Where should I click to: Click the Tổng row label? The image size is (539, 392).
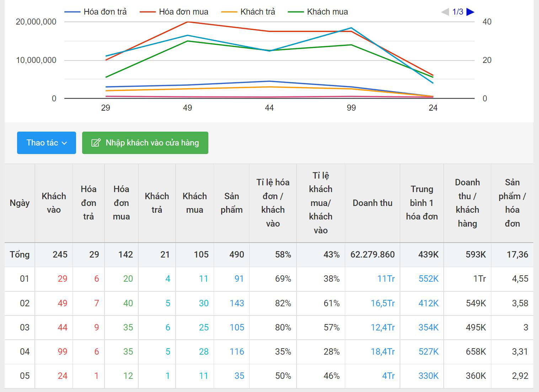(20, 255)
